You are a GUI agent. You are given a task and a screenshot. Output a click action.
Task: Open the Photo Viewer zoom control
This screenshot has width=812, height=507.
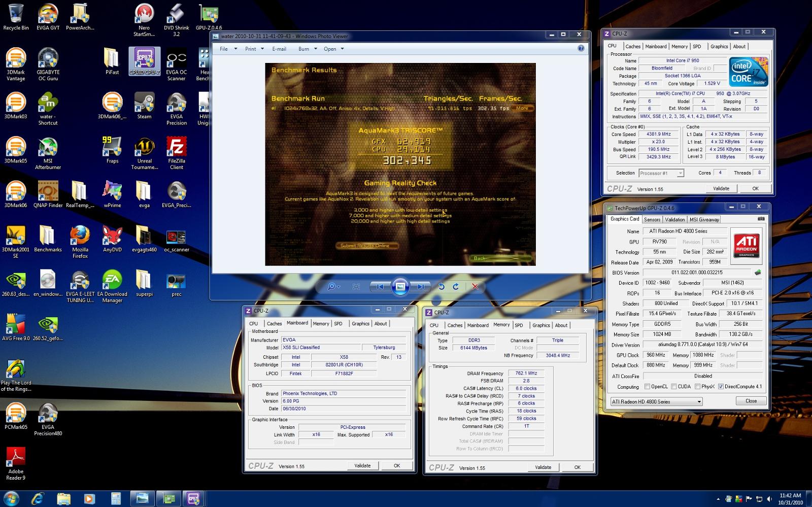[333, 287]
